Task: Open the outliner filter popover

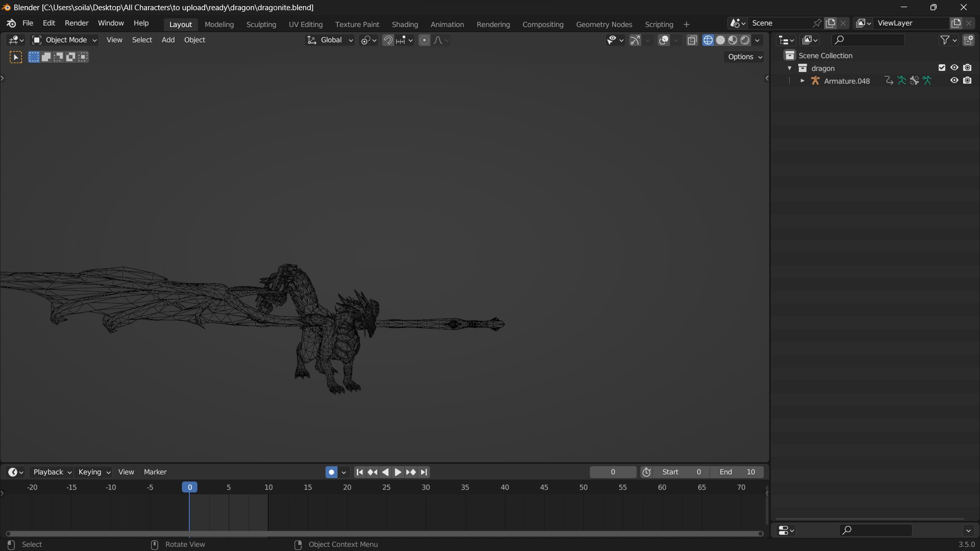Action: [948, 40]
